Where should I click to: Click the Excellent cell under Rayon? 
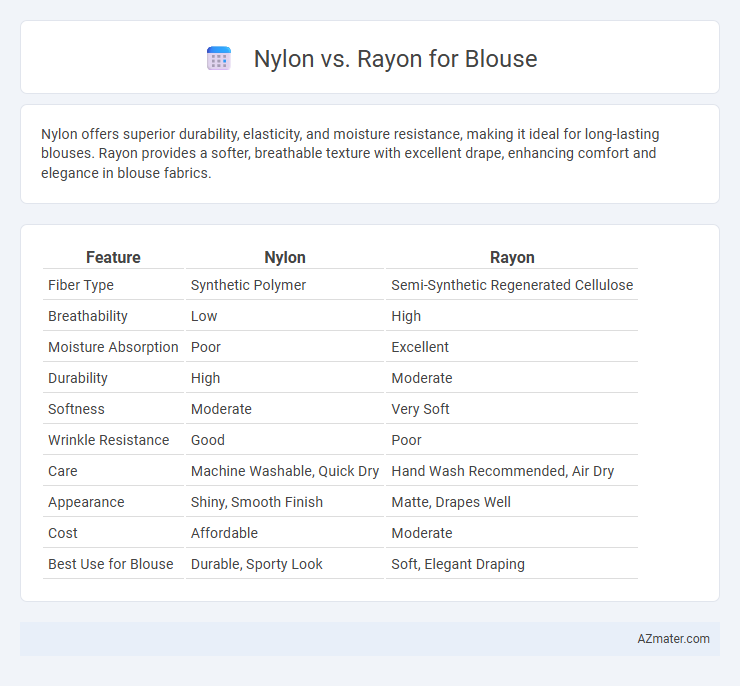click(420, 347)
